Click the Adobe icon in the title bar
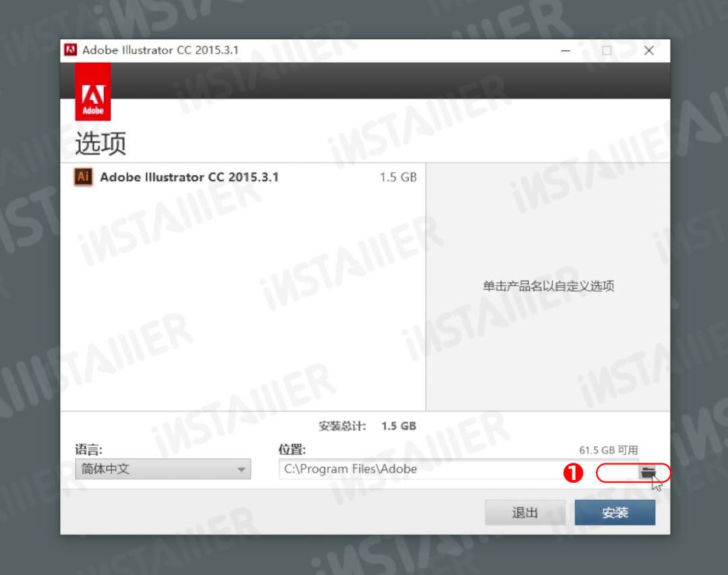The width and height of the screenshot is (728, 575). pos(71,50)
